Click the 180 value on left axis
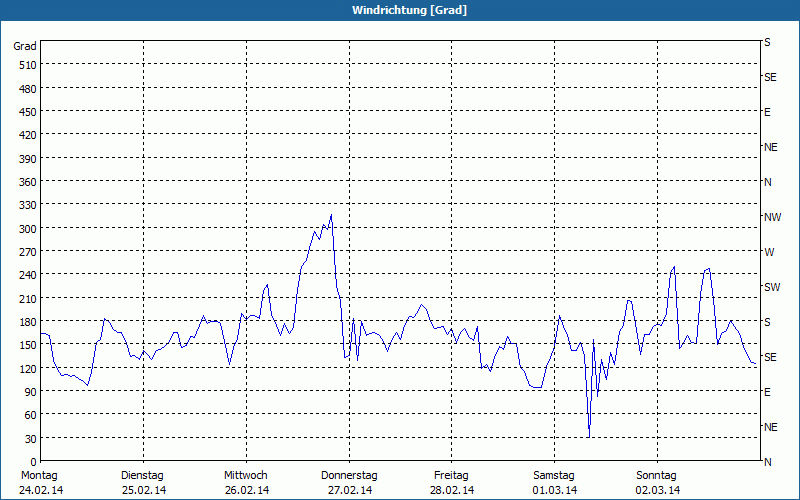This screenshot has height=500, width=800. pyautogui.click(x=28, y=322)
